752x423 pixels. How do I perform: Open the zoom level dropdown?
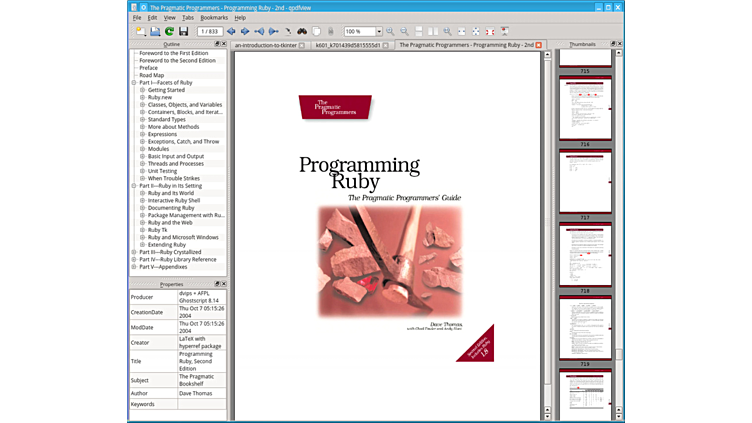coord(379,32)
